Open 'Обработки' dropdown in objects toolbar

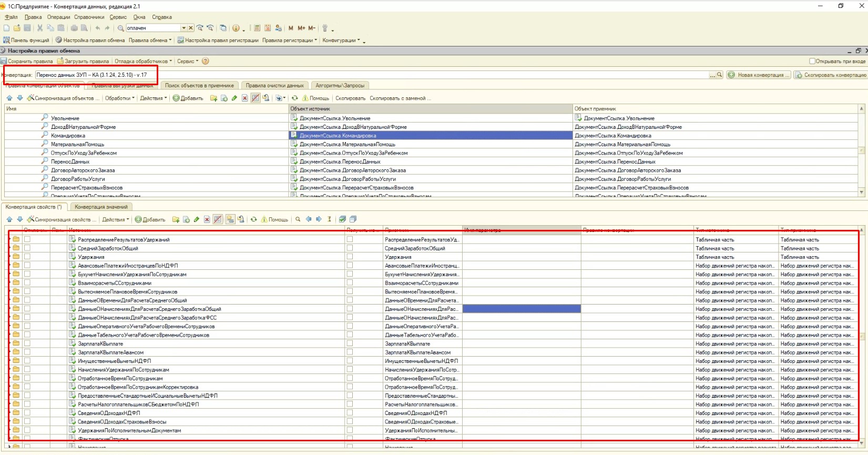click(x=120, y=98)
